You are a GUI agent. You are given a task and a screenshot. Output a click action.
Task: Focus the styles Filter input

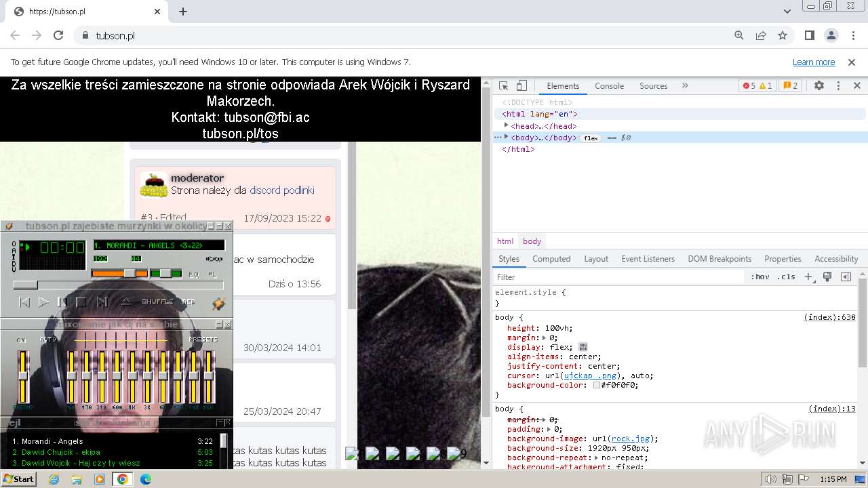point(620,277)
